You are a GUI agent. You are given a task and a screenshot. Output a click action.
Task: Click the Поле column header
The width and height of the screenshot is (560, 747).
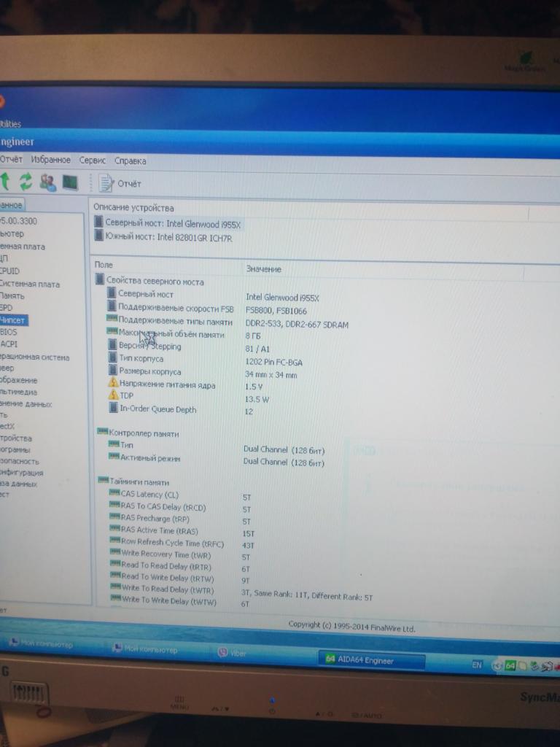104,265
